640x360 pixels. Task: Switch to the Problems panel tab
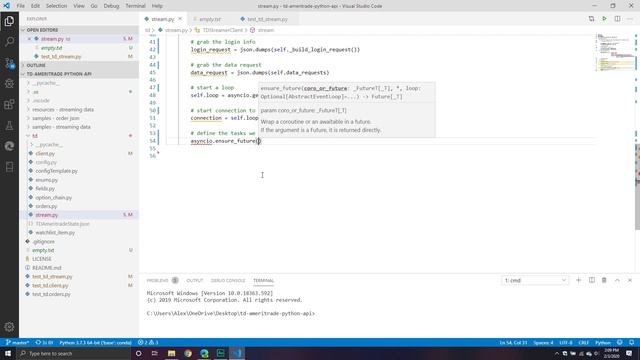pyautogui.click(x=162, y=280)
